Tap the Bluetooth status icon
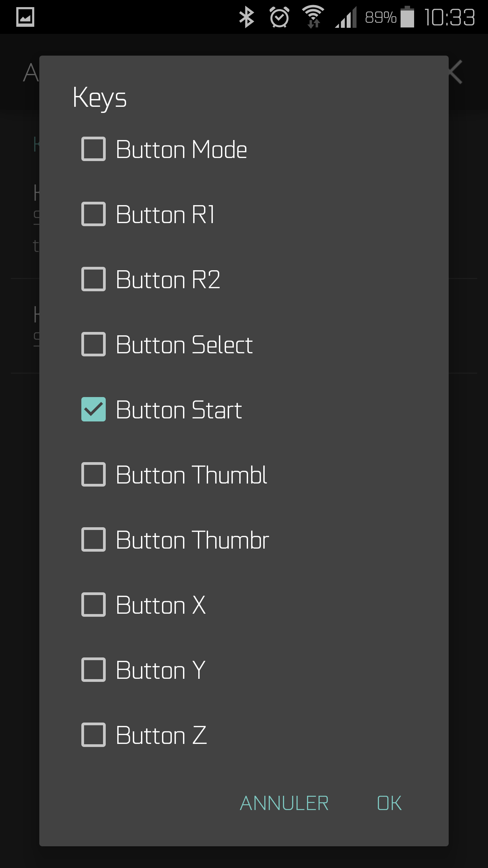The width and height of the screenshot is (488, 868). 246,17
